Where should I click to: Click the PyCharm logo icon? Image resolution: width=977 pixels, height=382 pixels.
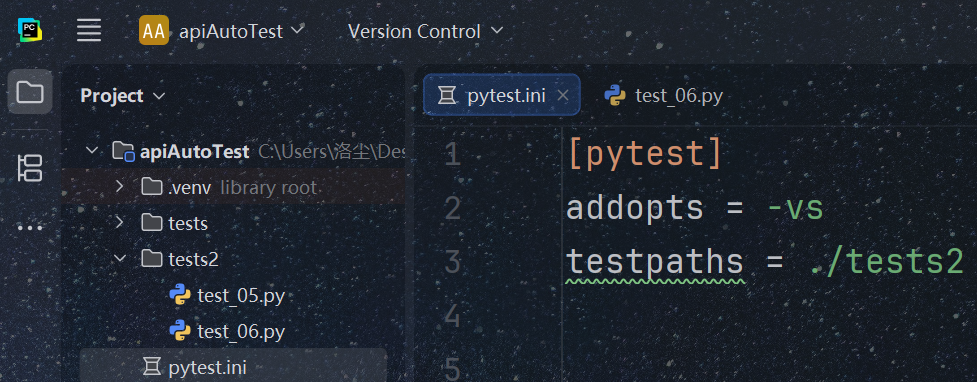(30, 30)
